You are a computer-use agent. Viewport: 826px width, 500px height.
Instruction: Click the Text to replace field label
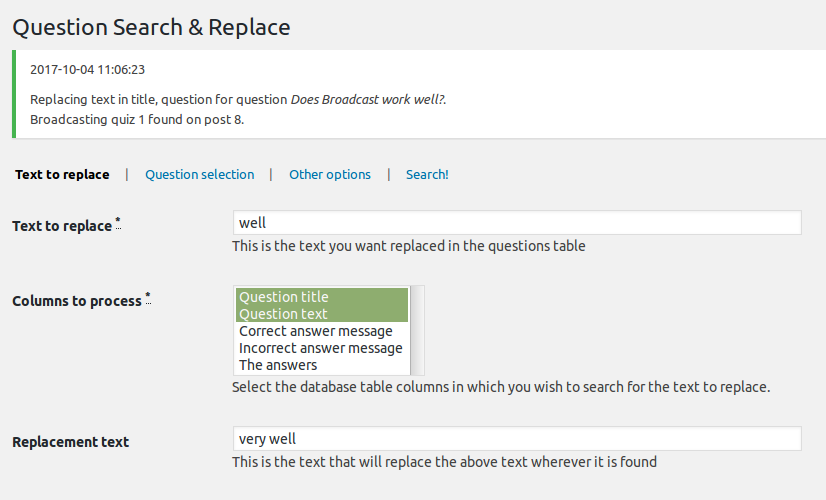(62, 226)
